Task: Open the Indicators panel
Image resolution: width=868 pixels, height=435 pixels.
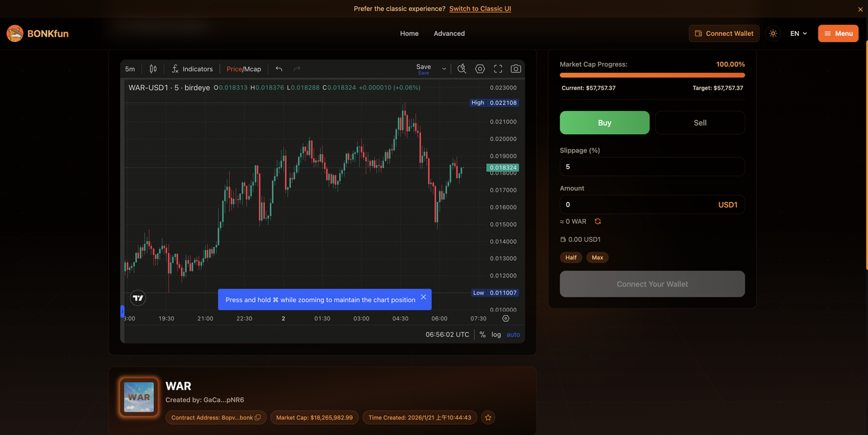Action: coord(192,69)
